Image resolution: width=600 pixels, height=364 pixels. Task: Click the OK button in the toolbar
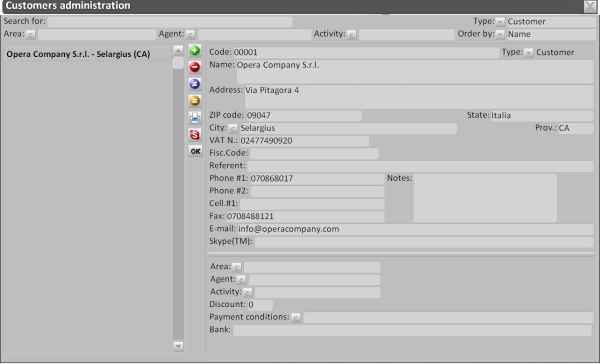[x=195, y=151]
